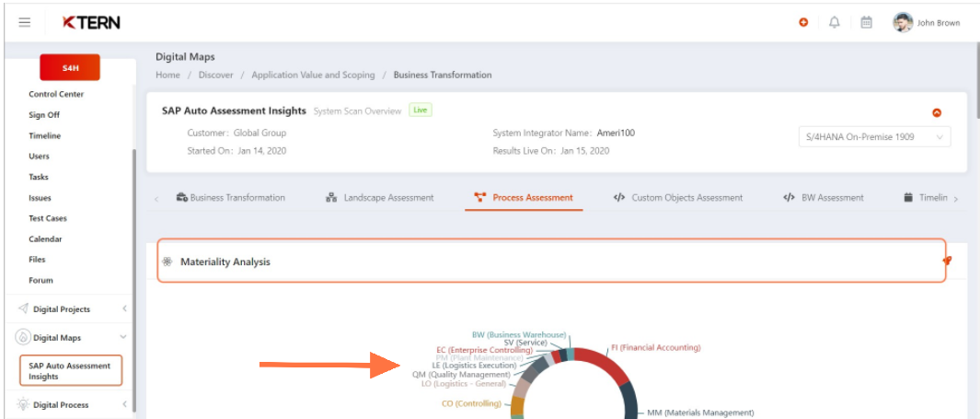Expand the Digital Process section
Screen dimensions: 980x419
point(123,404)
